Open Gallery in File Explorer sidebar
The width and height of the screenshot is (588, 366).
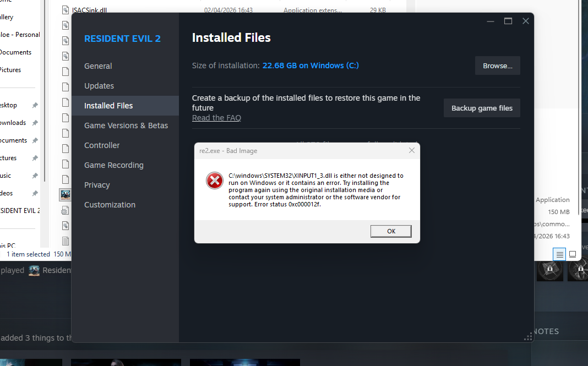coord(7,17)
